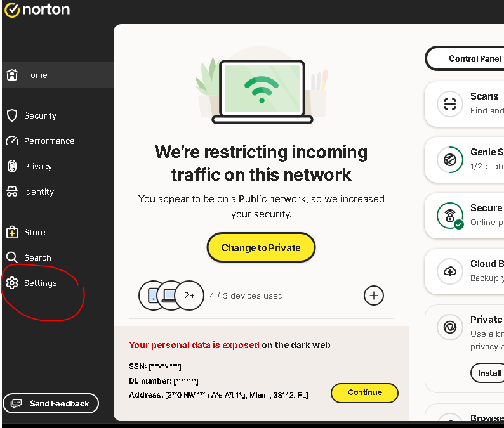Screen dimensions: 504x428
Task: Click the Cloud Backup upload icon
Action: (x=450, y=271)
